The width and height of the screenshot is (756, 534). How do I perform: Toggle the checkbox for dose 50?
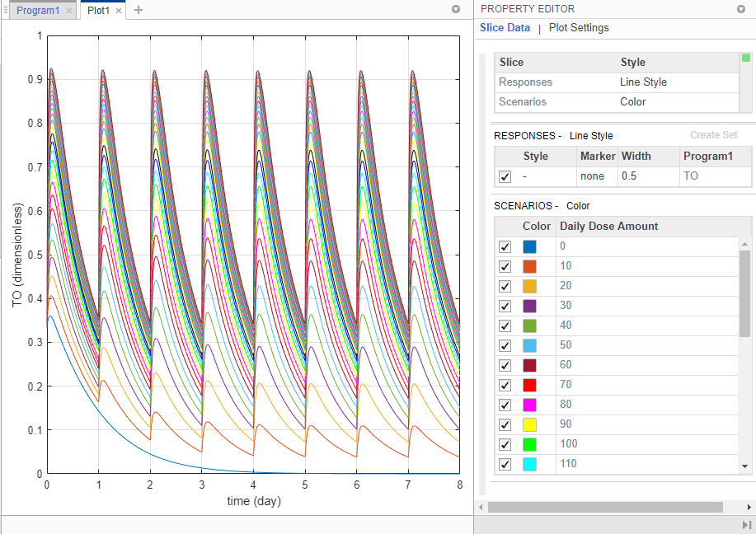(505, 345)
